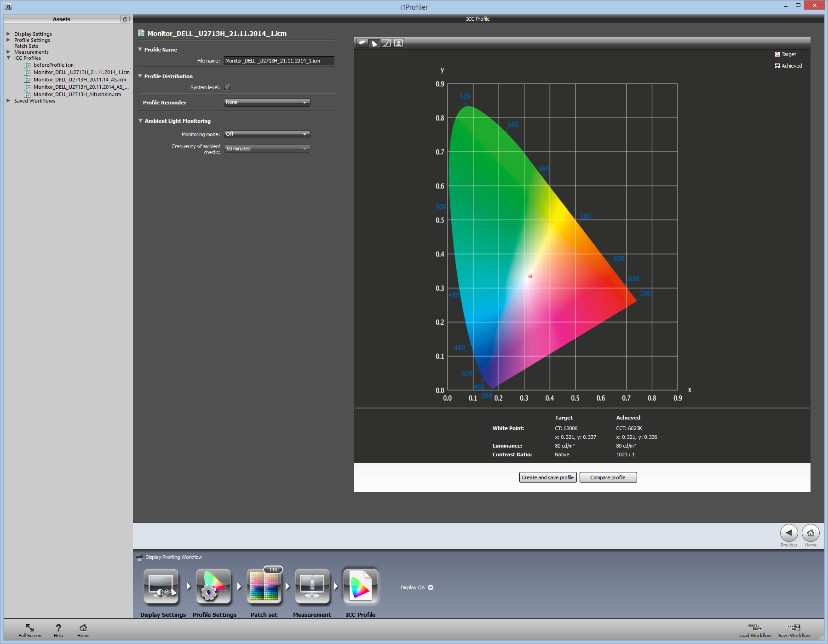Image resolution: width=828 pixels, height=644 pixels.
Task: Open the Monitoring mode dropdown
Action: [x=267, y=134]
